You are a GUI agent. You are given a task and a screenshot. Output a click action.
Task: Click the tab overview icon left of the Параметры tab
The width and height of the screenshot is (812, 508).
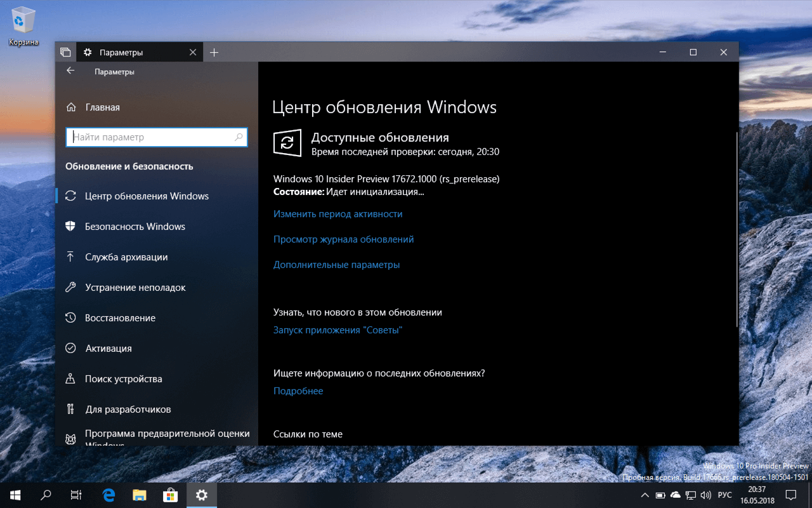[65, 52]
